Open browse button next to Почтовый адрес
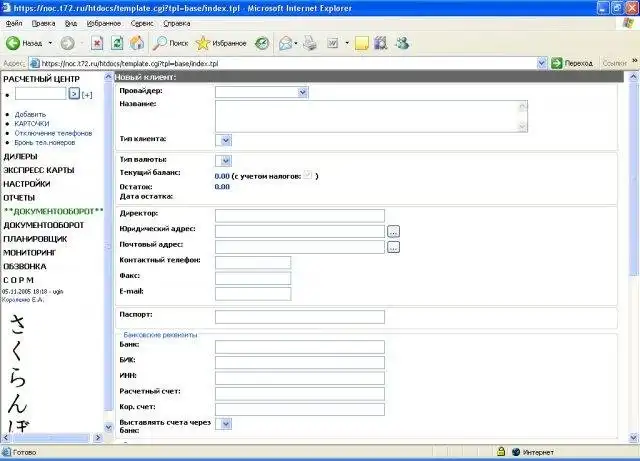The width and height of the screenshot is (640, 461). [x=393, y=247]
